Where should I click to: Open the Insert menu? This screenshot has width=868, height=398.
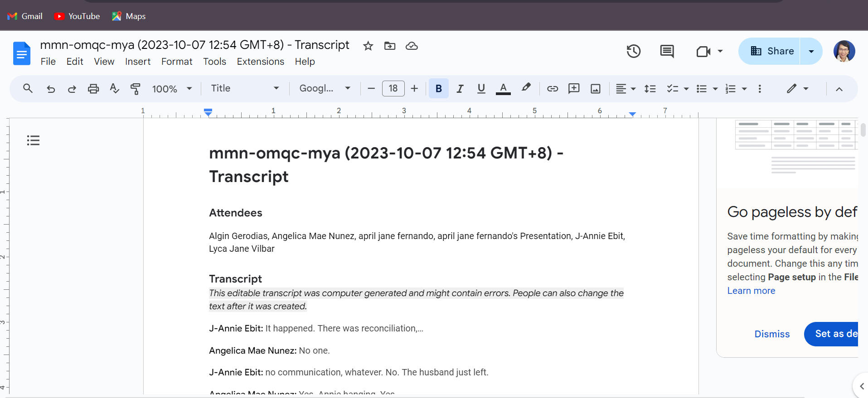pos(137,62)
